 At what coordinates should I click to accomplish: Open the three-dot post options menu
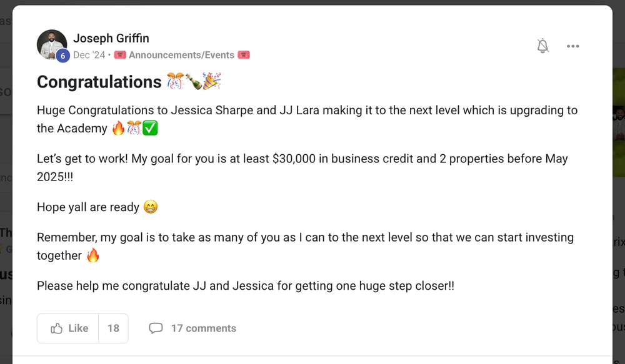point(572,46)
